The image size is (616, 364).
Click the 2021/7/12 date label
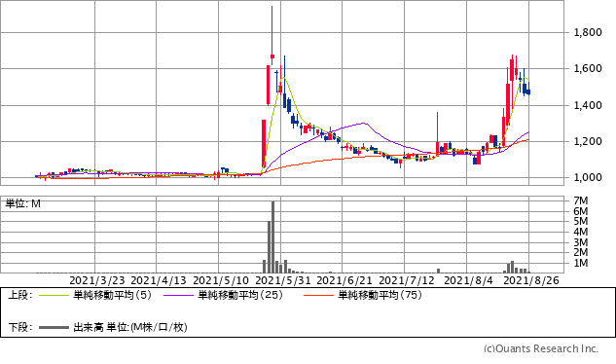pos(407,280)
